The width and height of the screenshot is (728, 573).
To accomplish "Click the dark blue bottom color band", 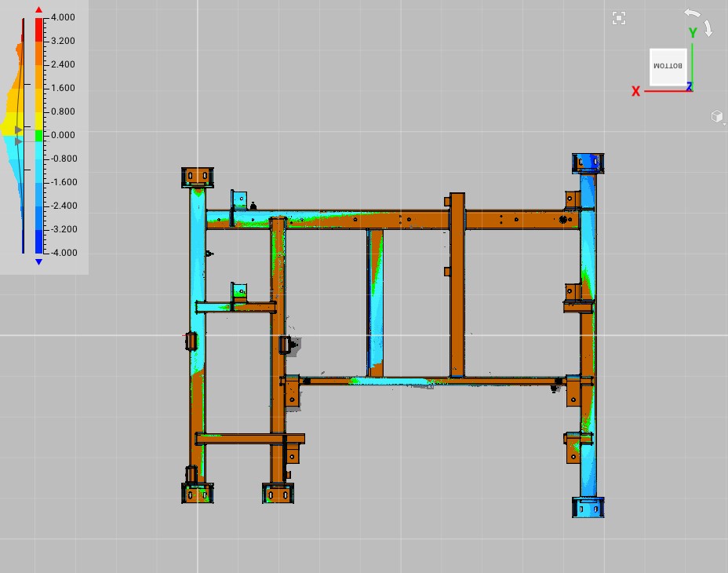I will [39, 242].
